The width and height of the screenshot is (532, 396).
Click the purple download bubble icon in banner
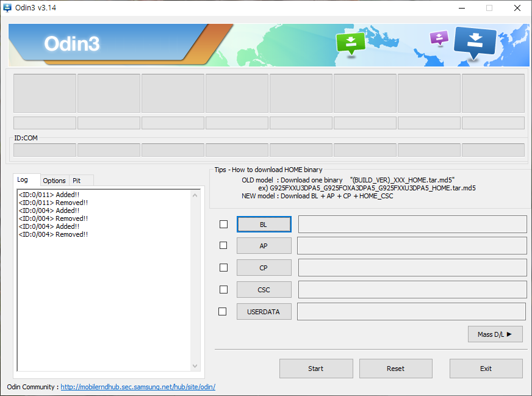click(439, 38)
